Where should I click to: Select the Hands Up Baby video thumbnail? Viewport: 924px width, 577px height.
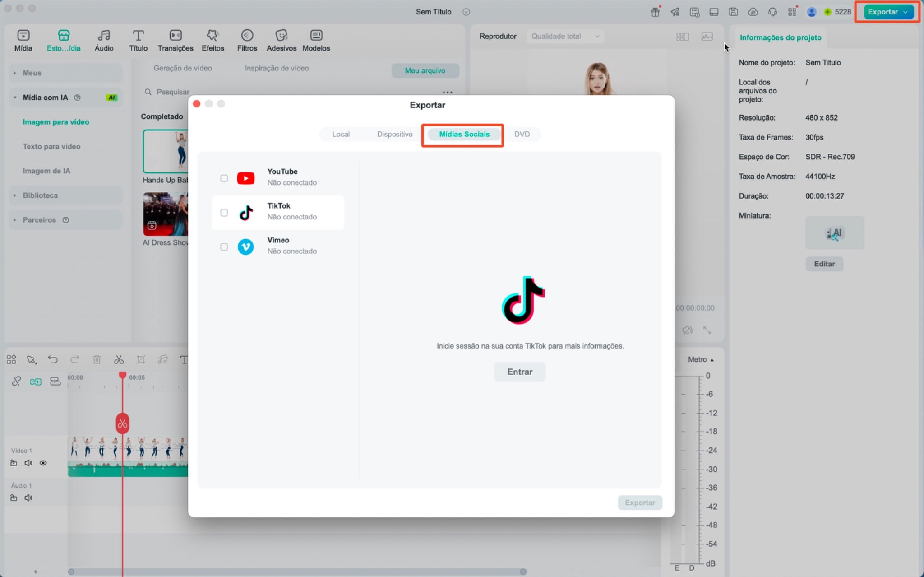point(166,151)
